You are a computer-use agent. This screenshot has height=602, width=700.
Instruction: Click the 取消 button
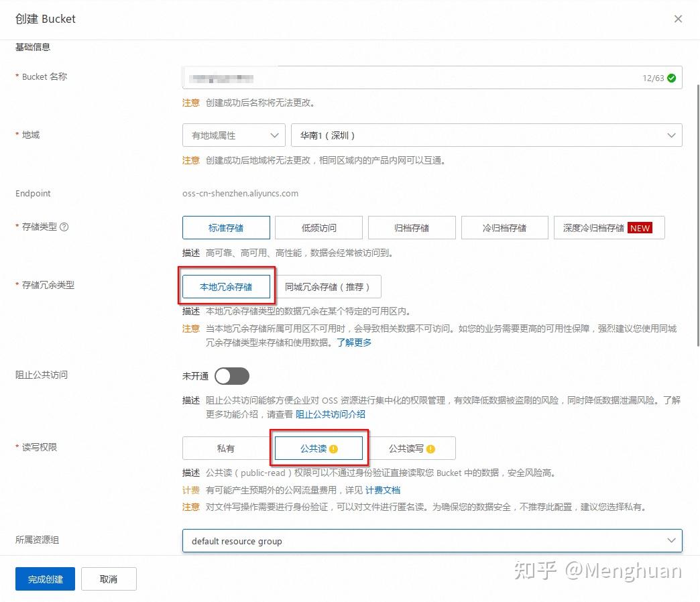(x=109, y=579)
